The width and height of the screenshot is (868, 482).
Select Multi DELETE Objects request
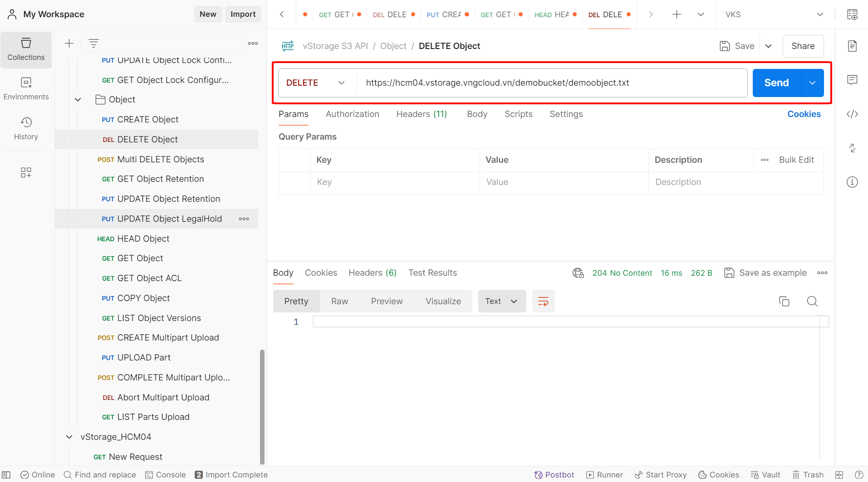[160, 159]
